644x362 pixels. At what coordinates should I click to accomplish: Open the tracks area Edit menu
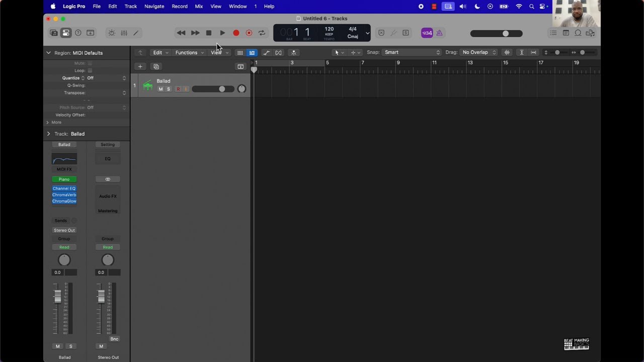click(x=161, y=53)
